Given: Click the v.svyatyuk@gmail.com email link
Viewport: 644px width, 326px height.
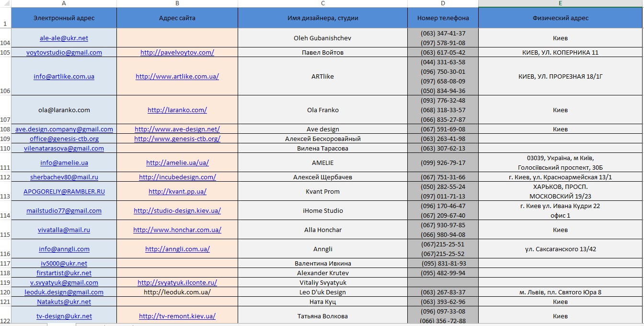Looking at the screenshot, I should click(64, 283).
